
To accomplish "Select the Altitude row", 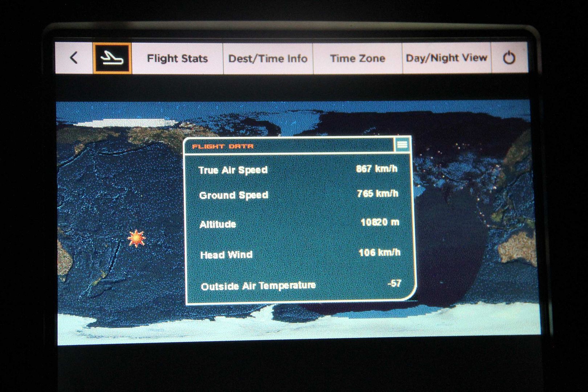I will tap(299, 223).
